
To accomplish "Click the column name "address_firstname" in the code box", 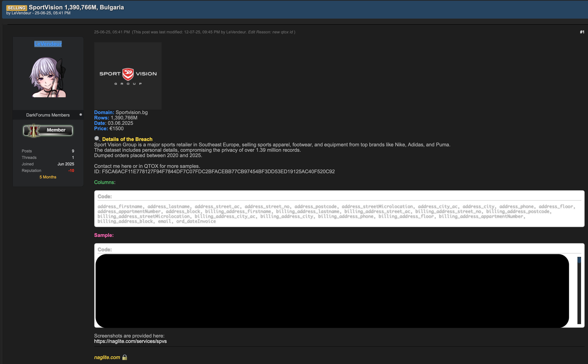I will (x=120, y=206).
